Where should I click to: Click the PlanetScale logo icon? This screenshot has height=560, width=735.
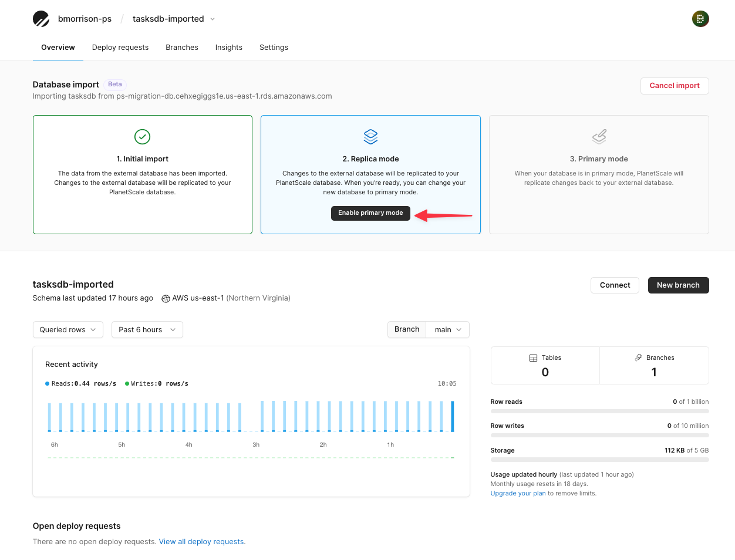[x=41, y=19]
